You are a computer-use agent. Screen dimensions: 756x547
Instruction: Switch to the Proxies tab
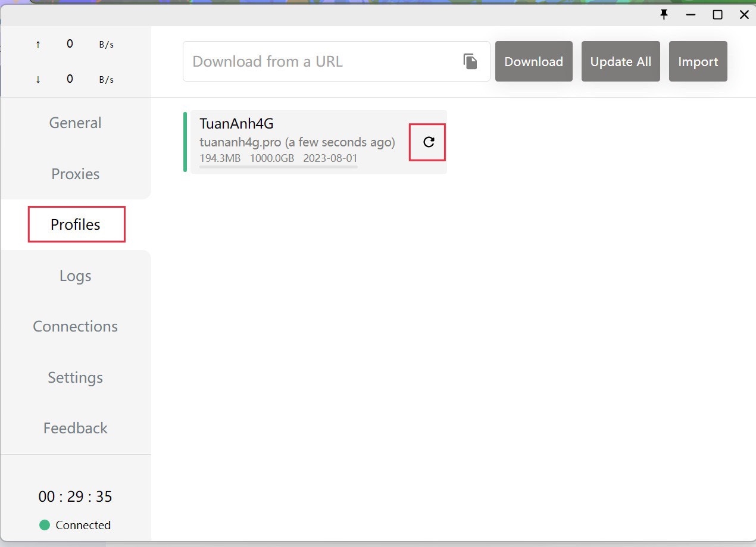[75, 174]
